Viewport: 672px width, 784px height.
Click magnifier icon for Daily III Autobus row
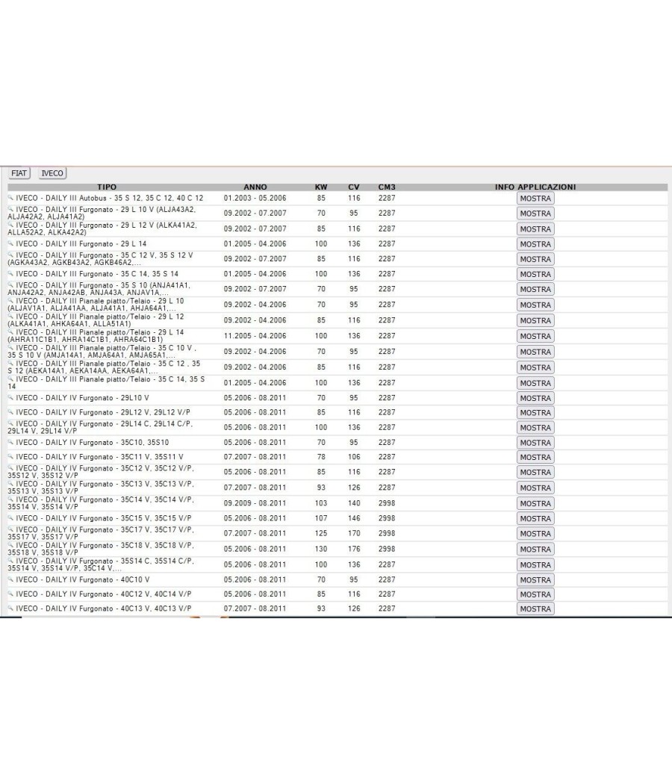[x=10, y=198]
